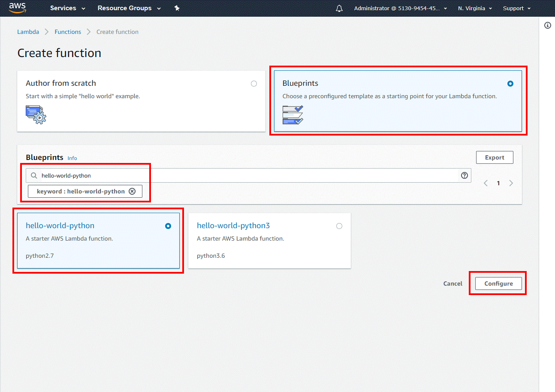
Task: Open the Support dropdown
Action: [517, 8]
